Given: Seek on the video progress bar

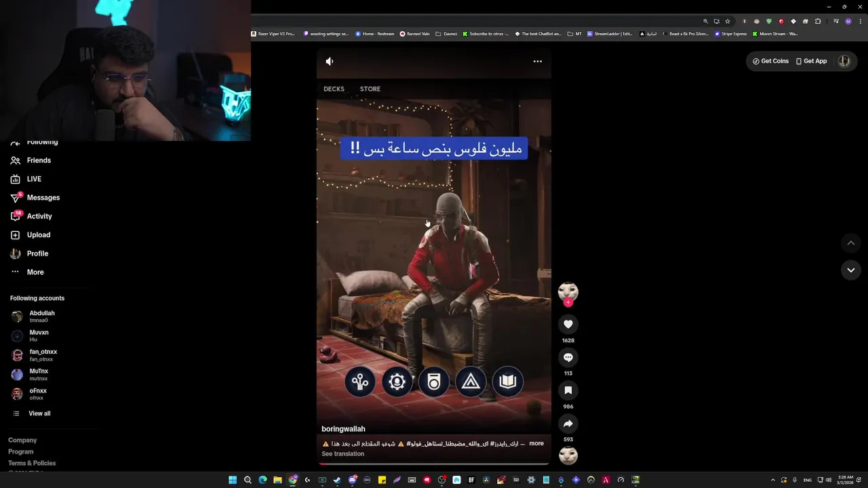Looking at the screenshot, I should 434,464.
